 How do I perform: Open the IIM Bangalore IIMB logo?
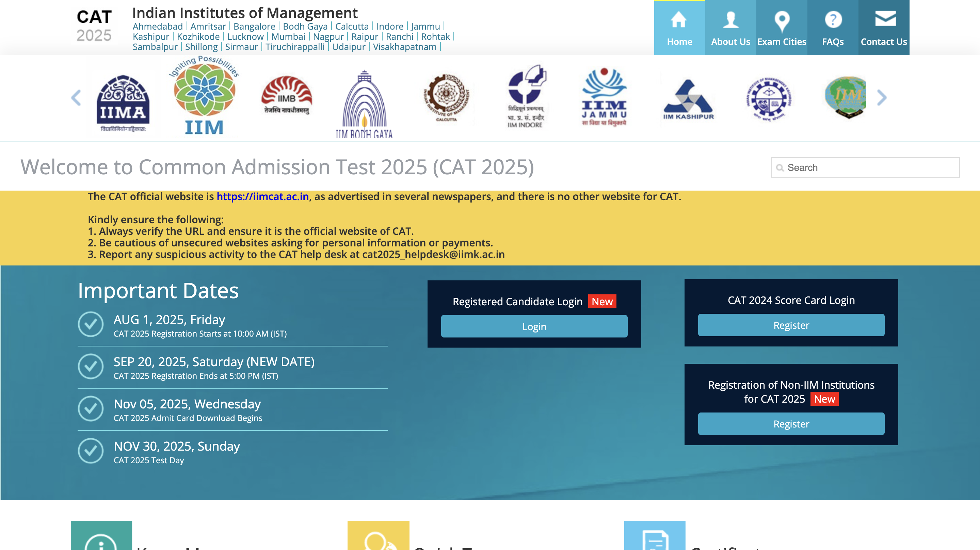point(287,96)
